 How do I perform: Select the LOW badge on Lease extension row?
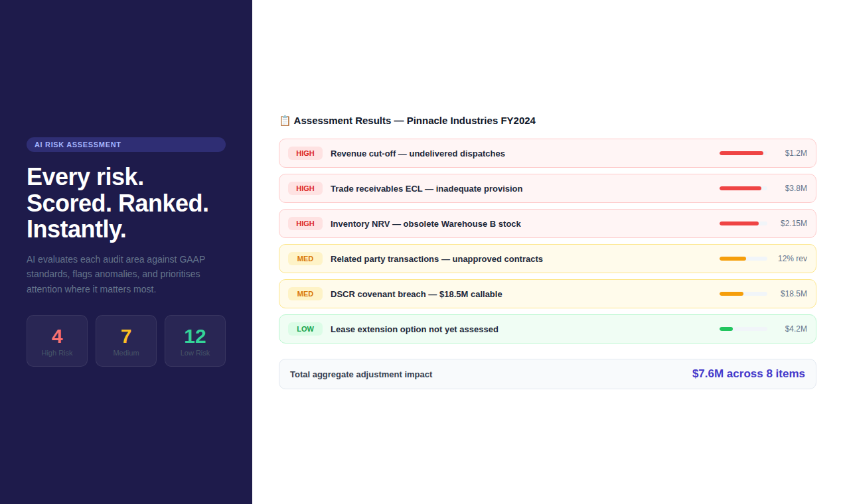click(305, 329)
